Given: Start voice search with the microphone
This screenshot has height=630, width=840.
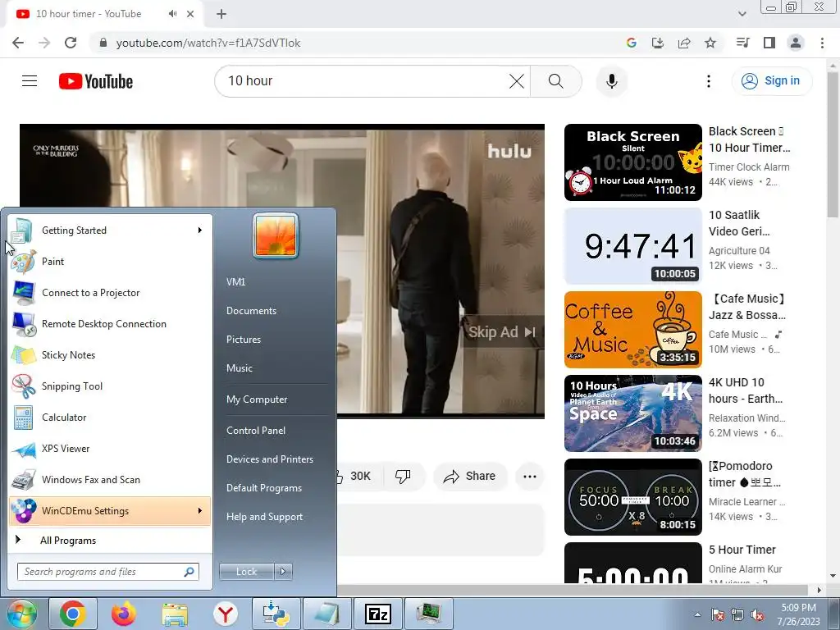Looking at the screenshot, I should pos(611,81).
